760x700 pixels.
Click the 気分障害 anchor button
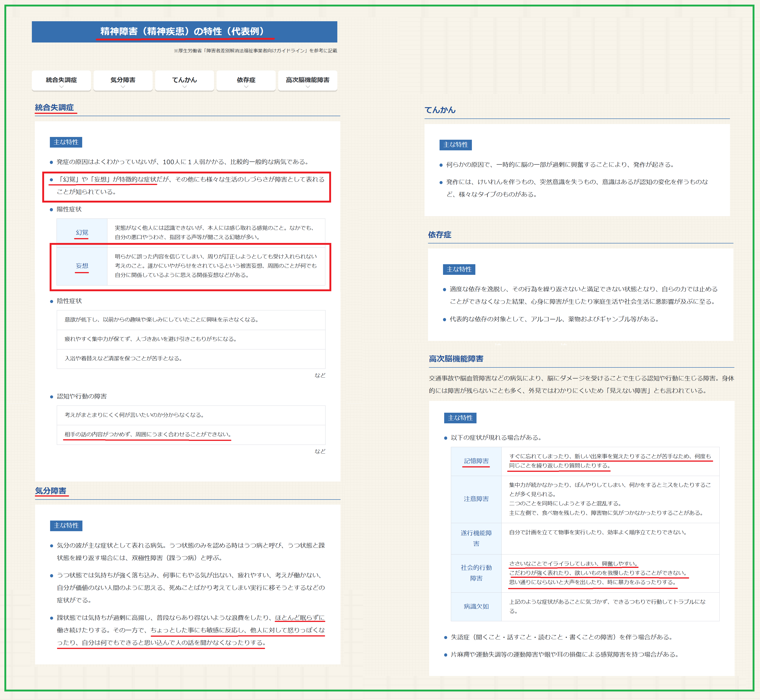click(123, 80)
